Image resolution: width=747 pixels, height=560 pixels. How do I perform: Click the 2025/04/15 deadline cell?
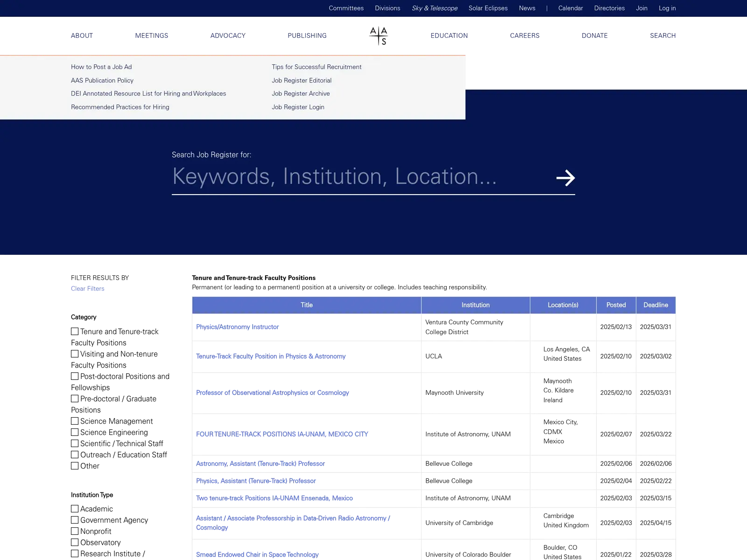coord(656,523)
